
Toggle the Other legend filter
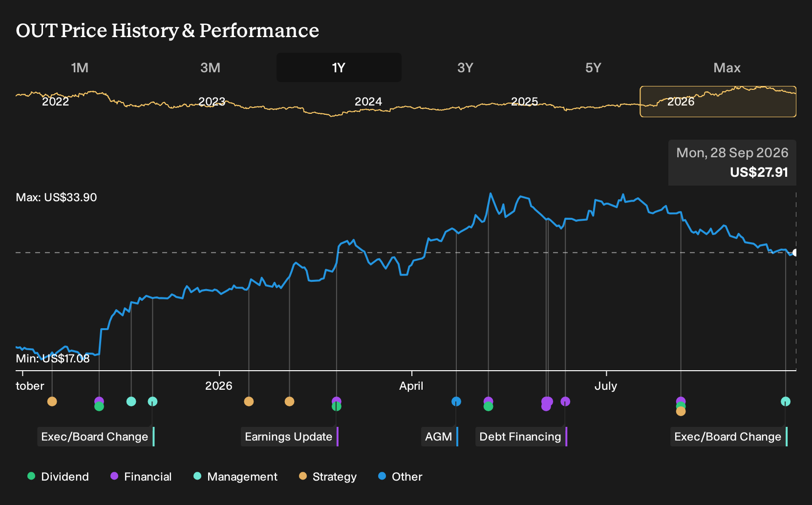400,477
